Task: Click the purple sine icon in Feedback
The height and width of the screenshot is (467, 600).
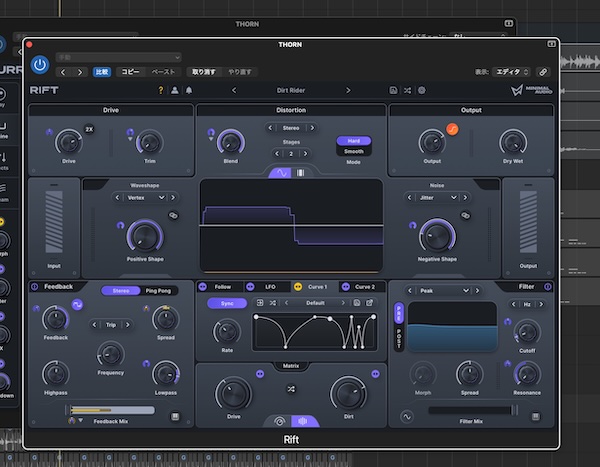Action: coord(77,305)
